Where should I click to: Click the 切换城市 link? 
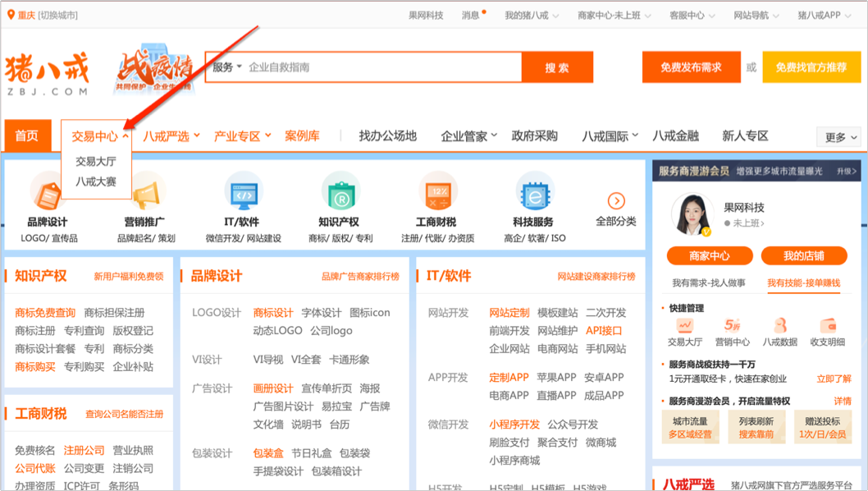click(x=57, y=15)
